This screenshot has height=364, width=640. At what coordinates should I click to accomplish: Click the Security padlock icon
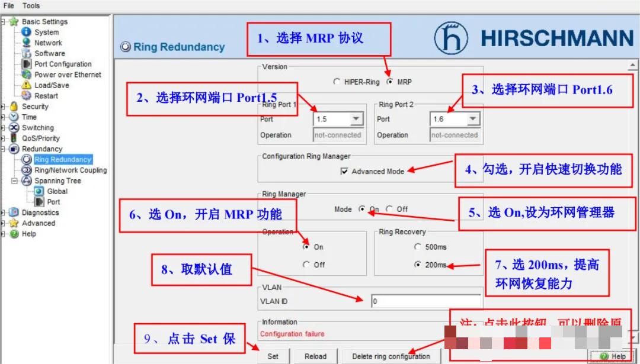(x=14, y=106)
